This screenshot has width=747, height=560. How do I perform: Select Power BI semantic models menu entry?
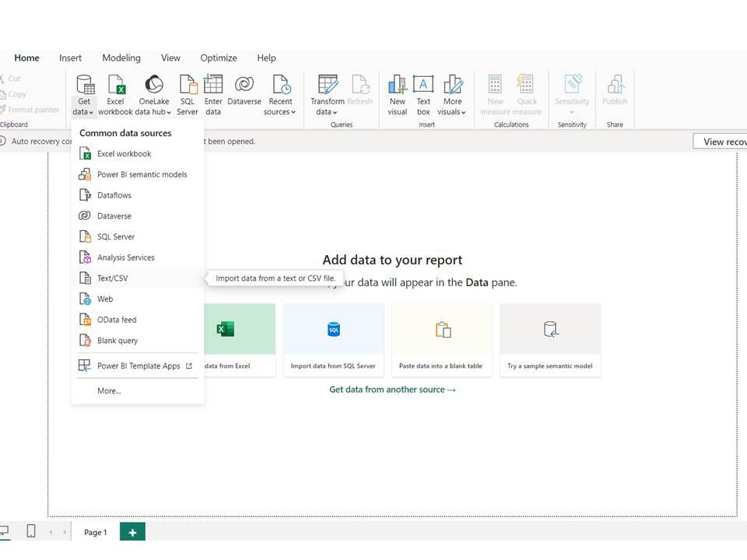tap(137, 174)
